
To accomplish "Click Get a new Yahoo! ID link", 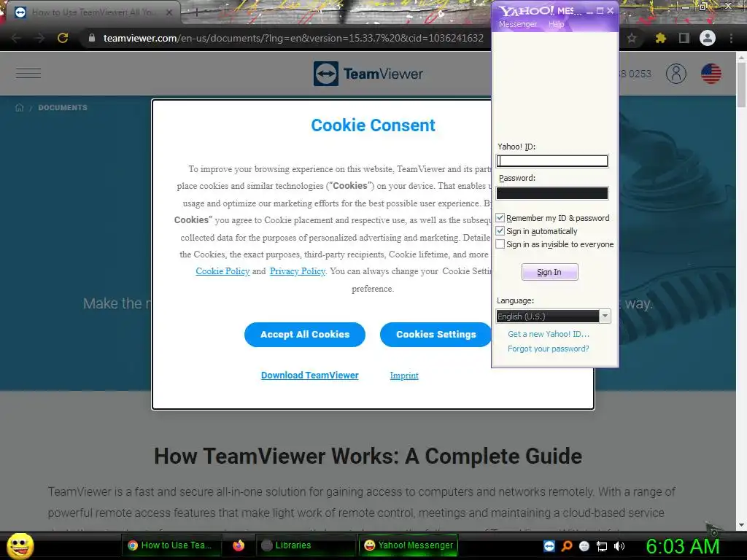I will click(549, 334).
